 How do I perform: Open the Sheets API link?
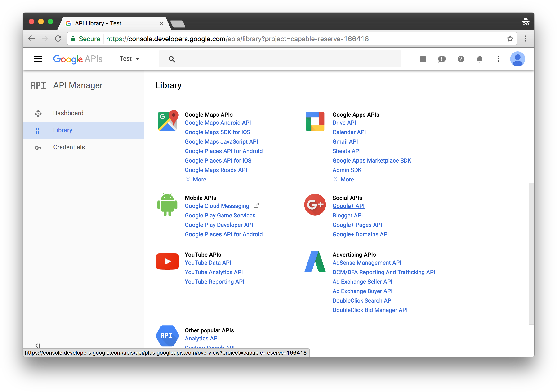[346, 151]
